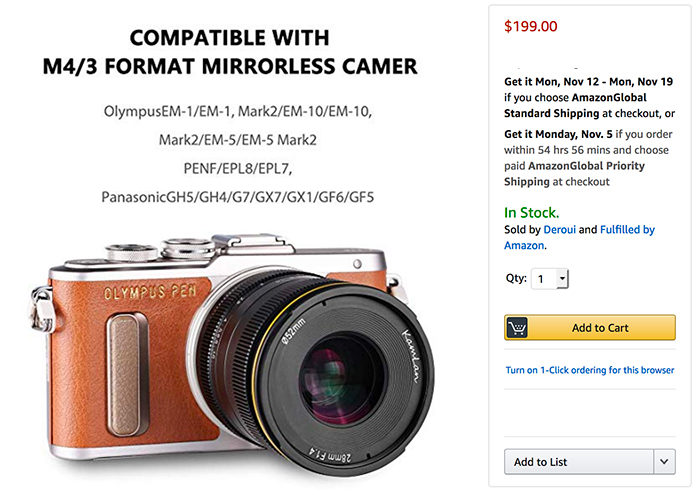This screenshot has height=495, width=700.
Task: Turn on 1-Click ordering for this browser
Action: 589,370
